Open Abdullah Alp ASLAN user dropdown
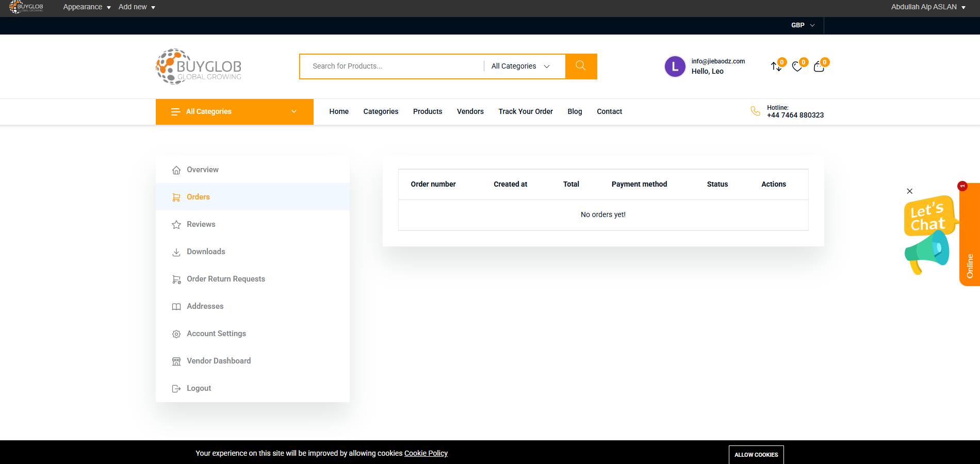Image resolution: width=980 pixels, height=464 pixels. 928,7
